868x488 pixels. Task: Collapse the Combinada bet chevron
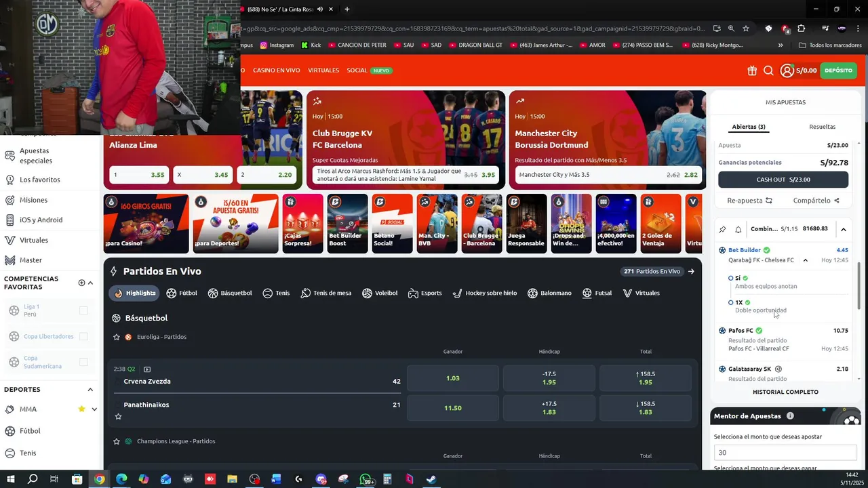click(x=843, y=230)
